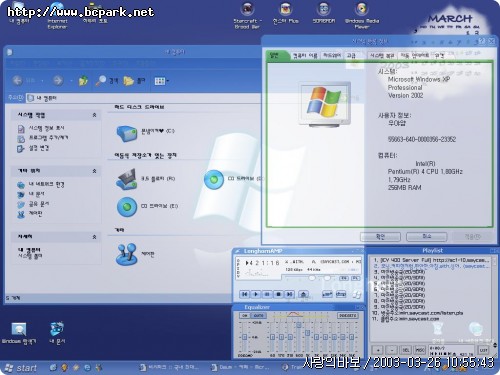This screenshot has height=375, width=500.
Task: Open My Documents link in Other Places
Action: pos(31,194)
